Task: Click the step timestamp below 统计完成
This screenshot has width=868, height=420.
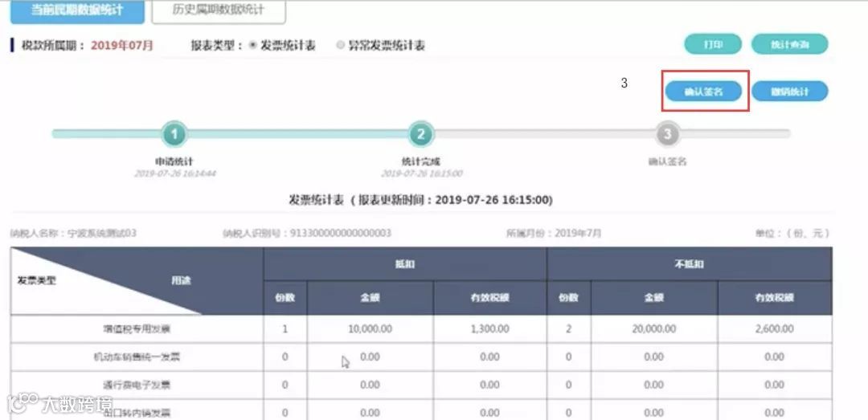Action: pos(421,173)
